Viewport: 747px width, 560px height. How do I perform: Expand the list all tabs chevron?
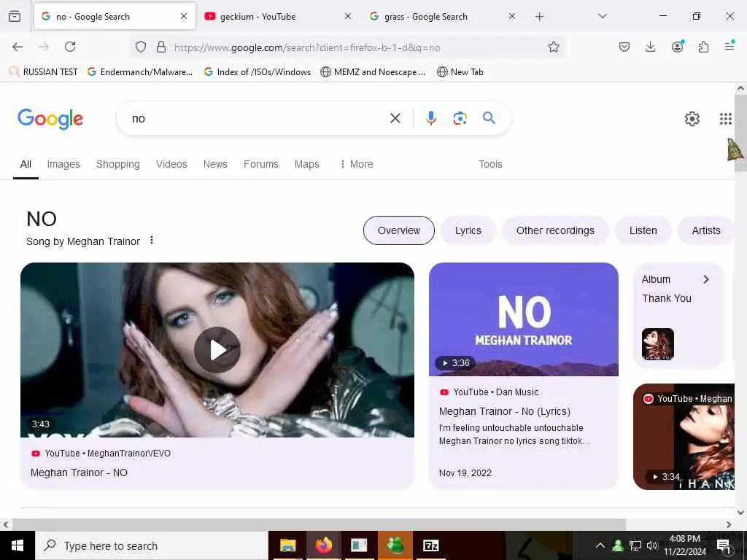(x=602, y=16)
